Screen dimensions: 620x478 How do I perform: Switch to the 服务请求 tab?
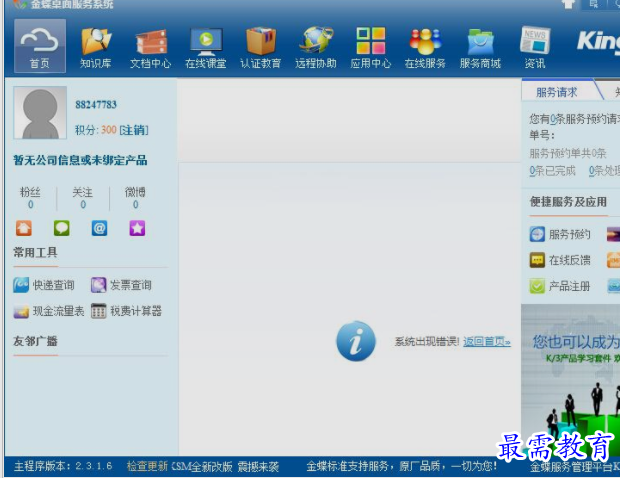557,92
